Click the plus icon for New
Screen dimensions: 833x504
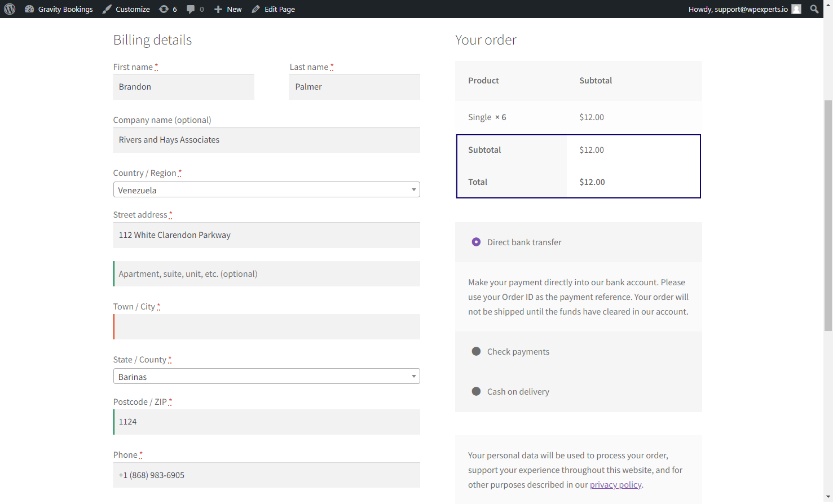click(218, 9)
